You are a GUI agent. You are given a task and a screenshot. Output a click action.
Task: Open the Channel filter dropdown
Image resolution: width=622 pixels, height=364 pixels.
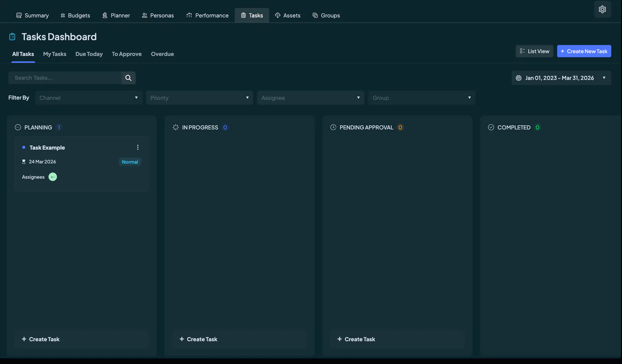tap(89, 98)
